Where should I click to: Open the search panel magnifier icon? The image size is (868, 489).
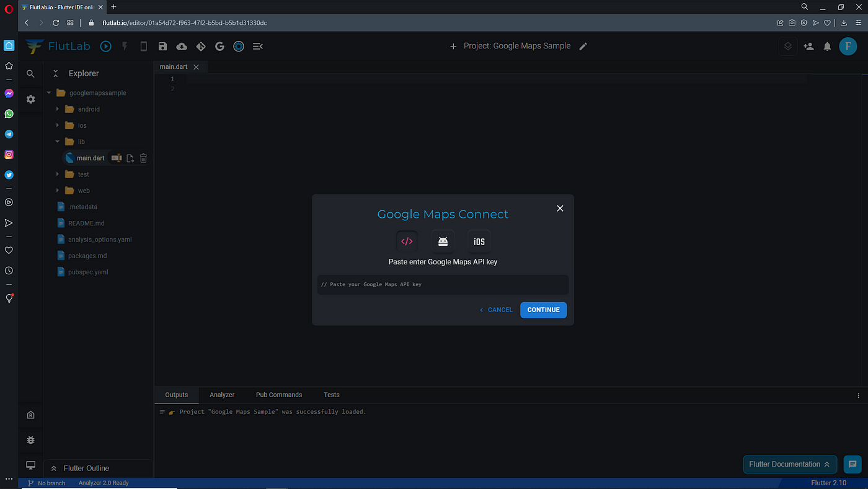coord(30,73)
